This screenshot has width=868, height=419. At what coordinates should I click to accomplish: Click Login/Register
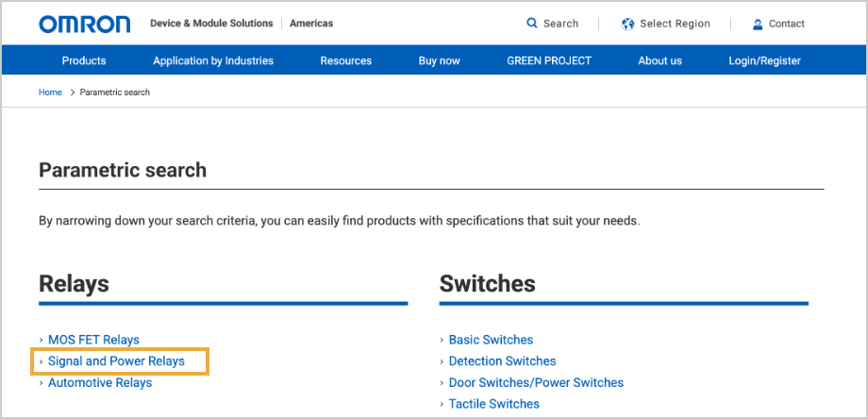[764, 60]
